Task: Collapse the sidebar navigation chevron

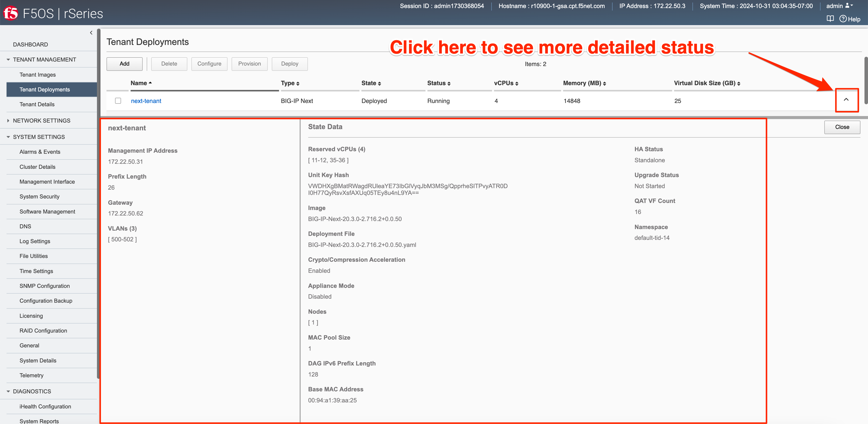Action: tap(91, 33)
